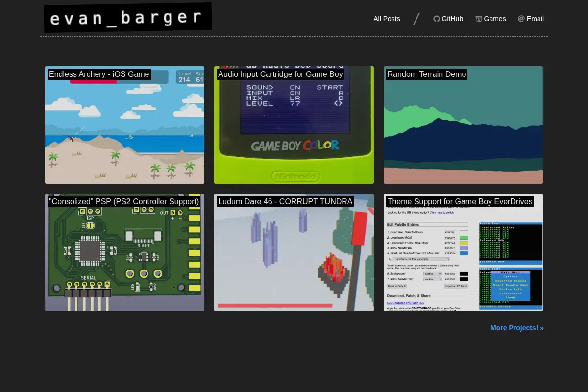588x392 pixels.
Task: Open the All Posts menu item
Action: [387, 19]
